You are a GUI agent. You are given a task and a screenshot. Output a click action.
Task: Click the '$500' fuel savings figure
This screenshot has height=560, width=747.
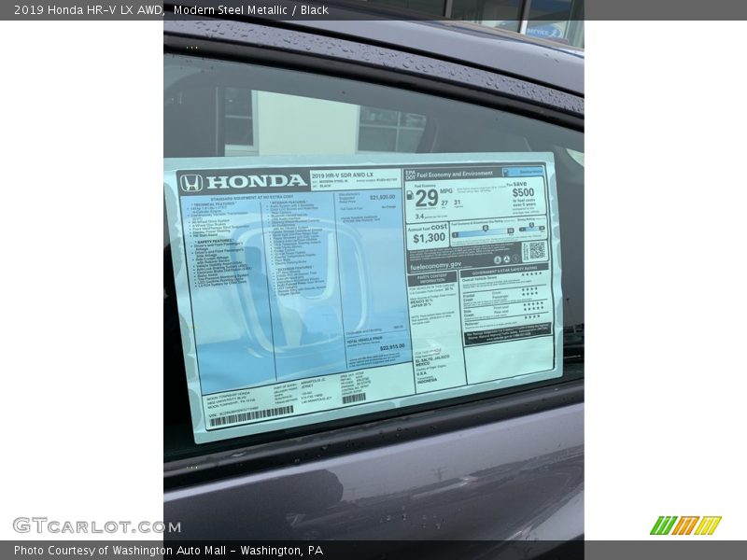[x=523, y=192]
